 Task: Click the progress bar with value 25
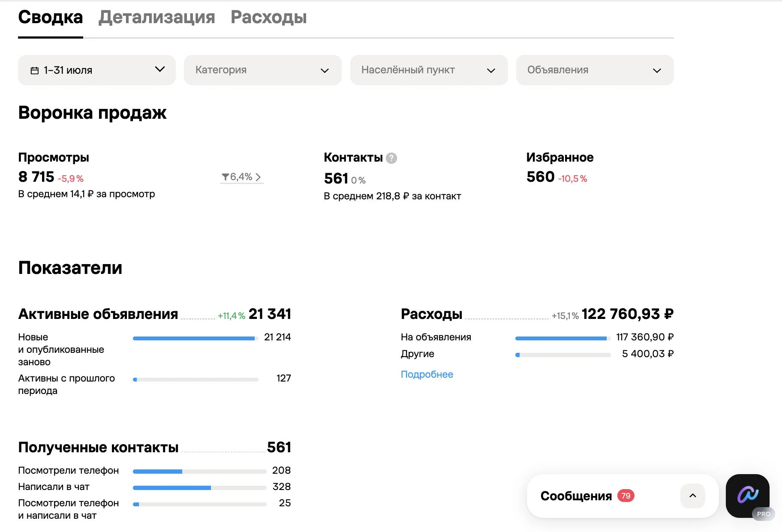200,505
